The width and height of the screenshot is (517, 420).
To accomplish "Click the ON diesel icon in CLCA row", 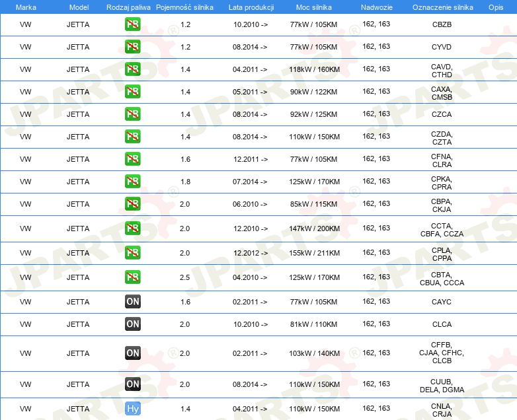I will 132,324.
